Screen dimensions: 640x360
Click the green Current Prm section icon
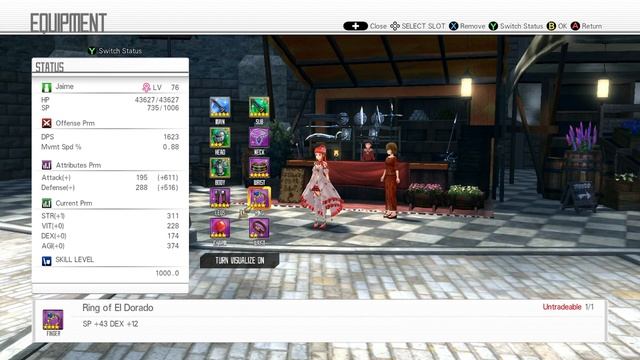47,203
